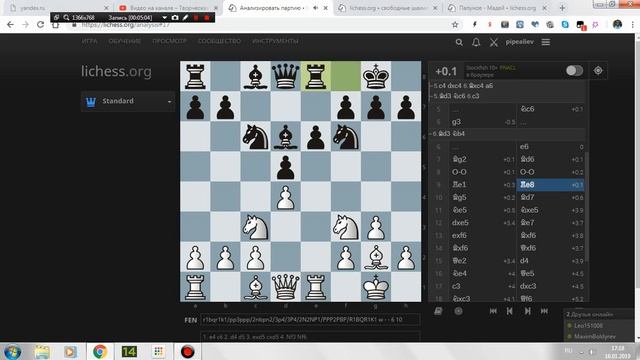The height and width of the screenshot is (360, 640).
Task: Select the white knight on f3
Action: 346,227
